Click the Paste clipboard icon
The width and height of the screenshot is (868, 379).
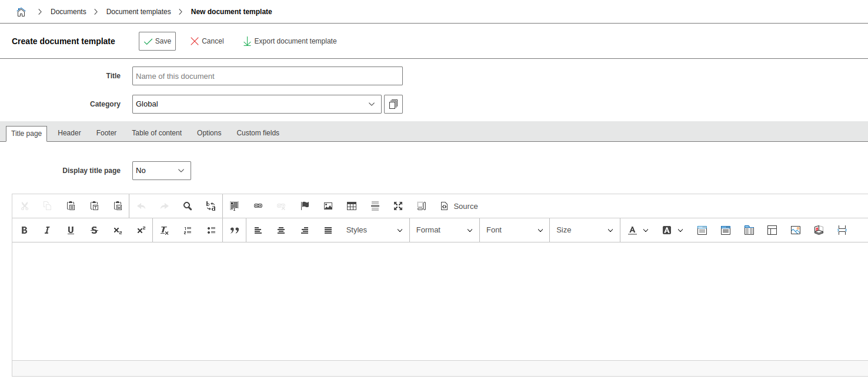coord(71,206)
